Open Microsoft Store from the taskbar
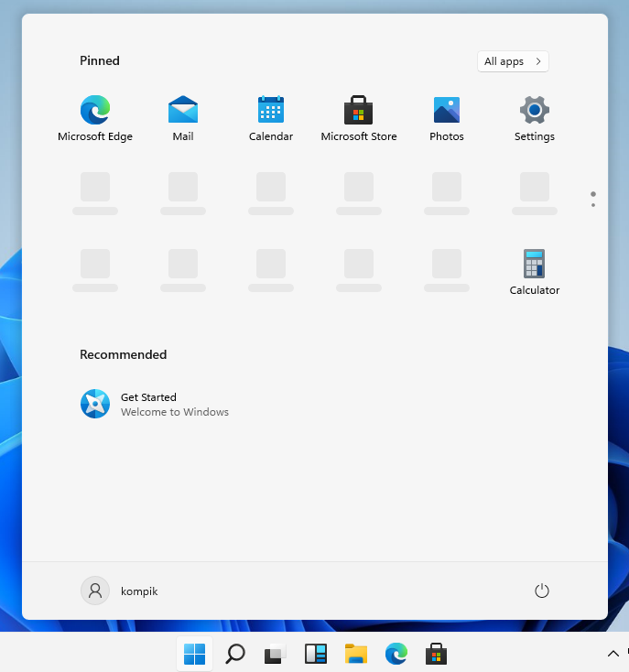The height and width of the screenshot is (672, 629). pos(436,654)
